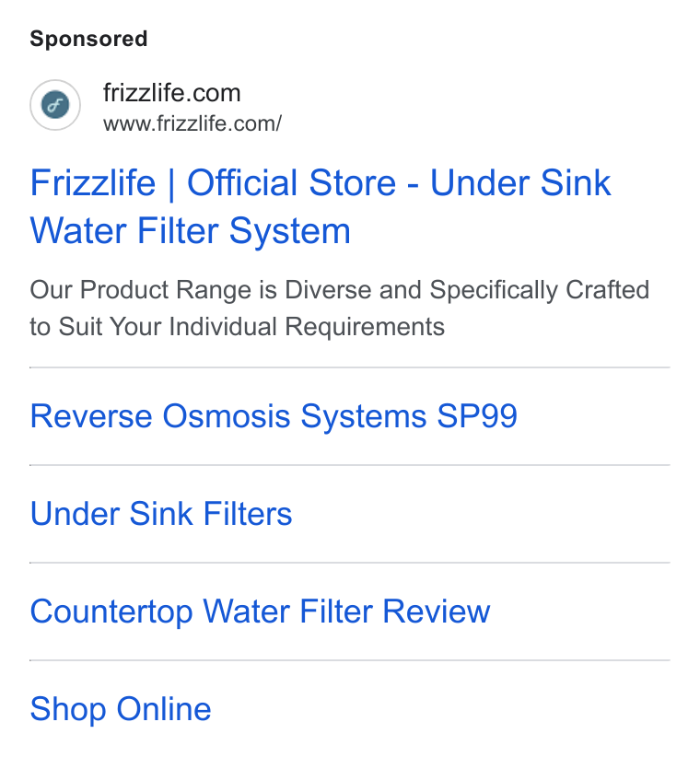Click the "SP99" text in the first sitelink
The width and height of the screenshot is (700, 757).
point(477,415)
